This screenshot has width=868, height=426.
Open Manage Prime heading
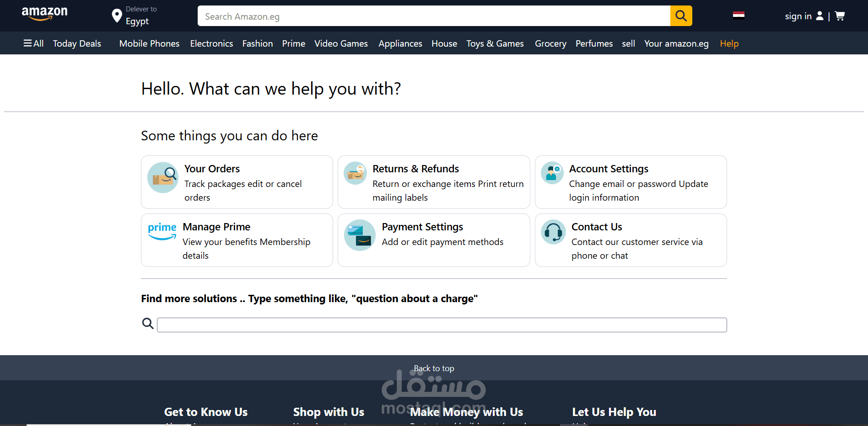coord(216,227)
